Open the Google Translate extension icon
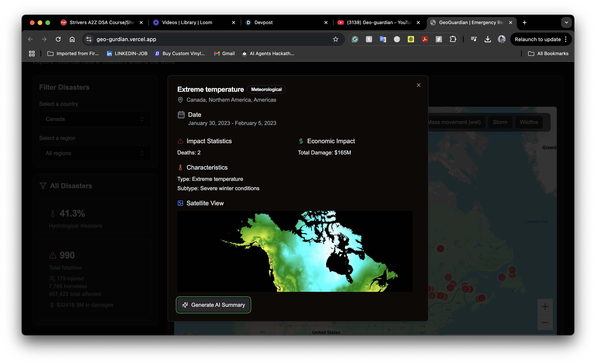 pos(383,39)
